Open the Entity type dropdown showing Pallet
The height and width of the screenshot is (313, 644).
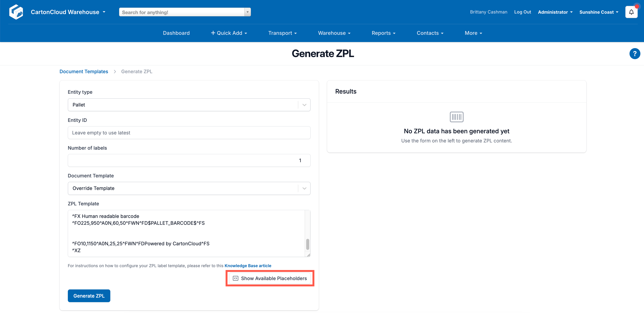(304, 105)
